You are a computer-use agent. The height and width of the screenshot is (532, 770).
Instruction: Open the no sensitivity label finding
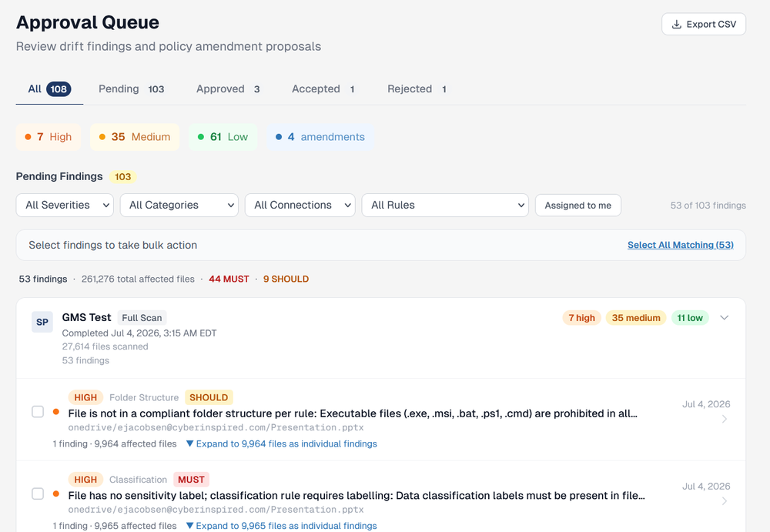tap(357, 495)
